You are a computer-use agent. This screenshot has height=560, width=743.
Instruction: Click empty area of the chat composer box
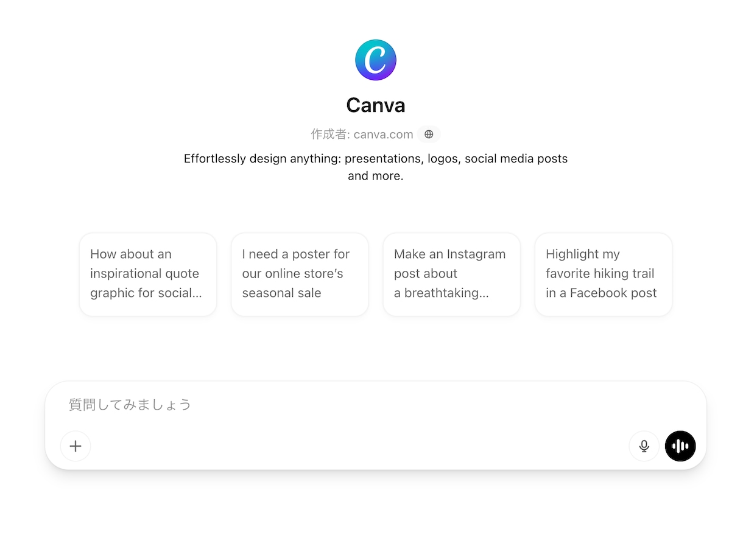(x=359, y=446)
